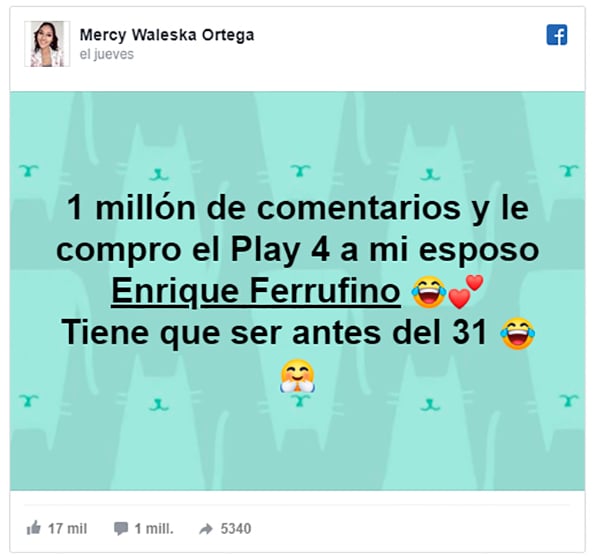The image size is (595, 560).
Task: Click the laughing emoji beside Enrique Ferrufino
Action: point(429,292)
